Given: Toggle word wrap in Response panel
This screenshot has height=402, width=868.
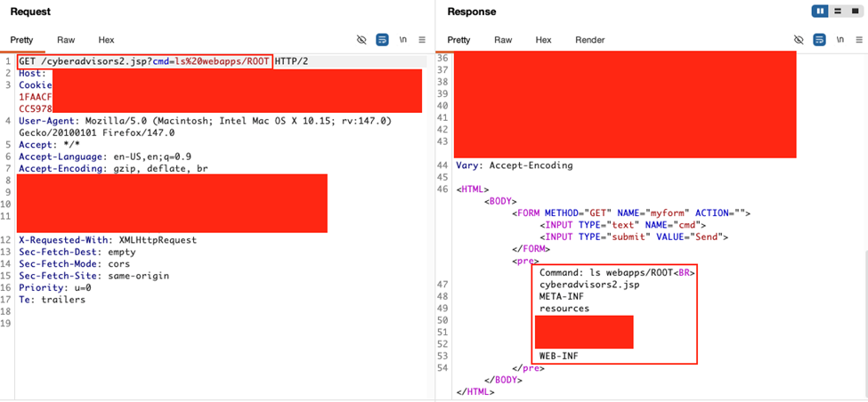Looking at the screenshot, I should [x=819, y=40].
